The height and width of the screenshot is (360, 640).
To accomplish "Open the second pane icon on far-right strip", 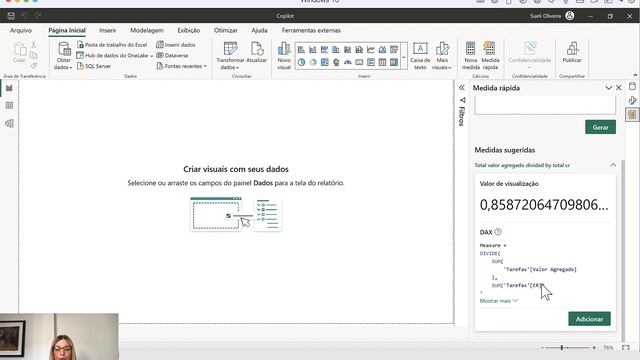I will (x=632, y=100).
